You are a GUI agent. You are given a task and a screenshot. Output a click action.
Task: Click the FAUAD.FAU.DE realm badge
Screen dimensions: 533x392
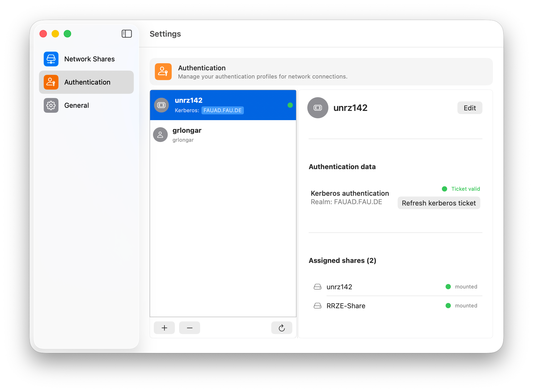tap(223, 110)
